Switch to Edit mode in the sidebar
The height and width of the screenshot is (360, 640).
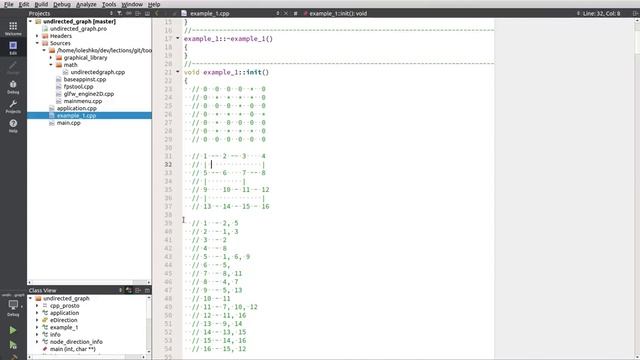click(13, 47)
